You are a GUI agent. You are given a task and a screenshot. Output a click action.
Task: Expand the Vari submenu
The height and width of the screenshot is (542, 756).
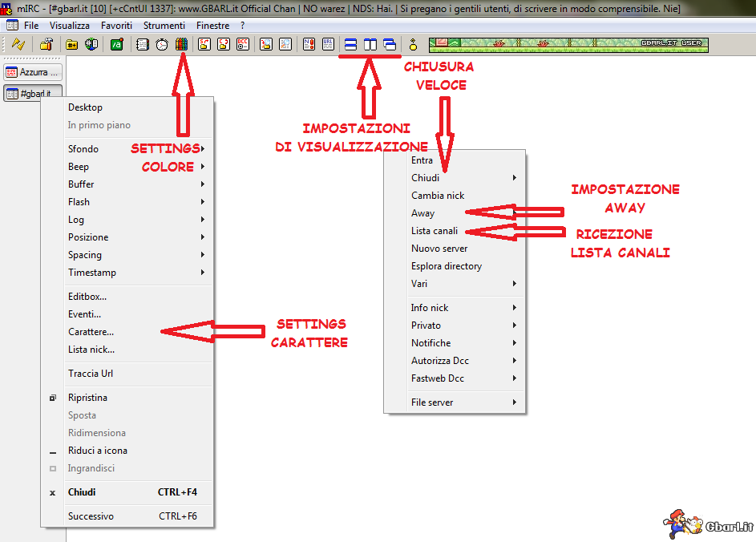(x=455, y=284)
